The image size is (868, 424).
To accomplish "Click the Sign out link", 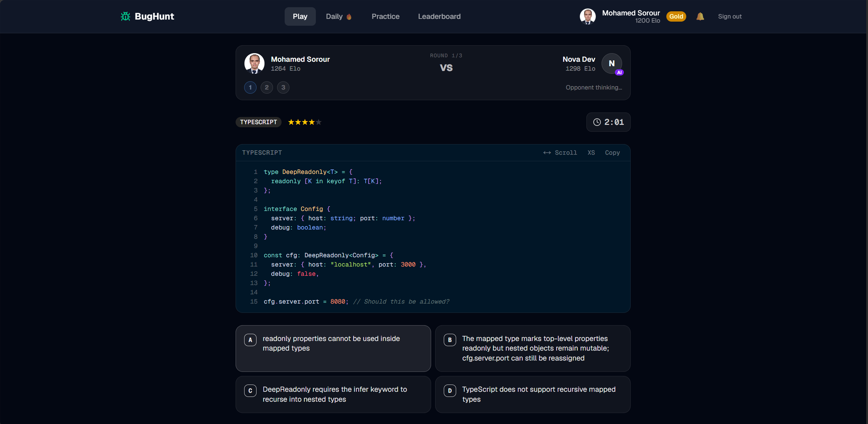I will click(729, 16).
